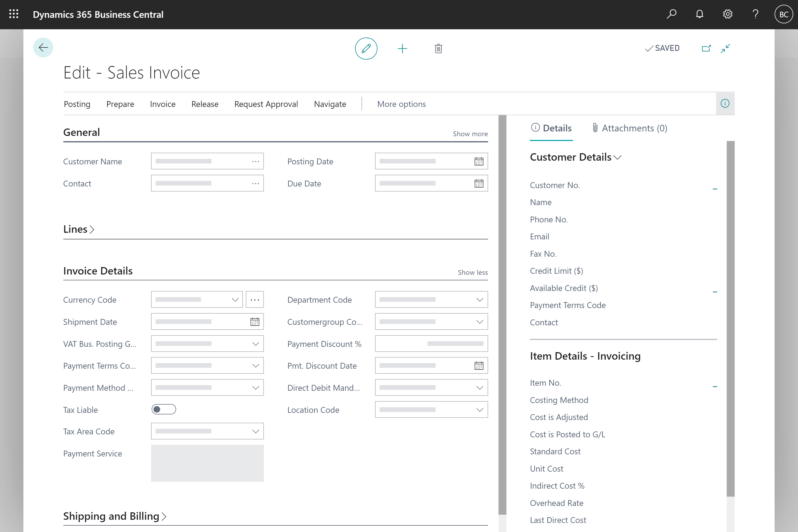Click the new record plus icon
Screen dimensions: 798x532
(x=402, y=48)
